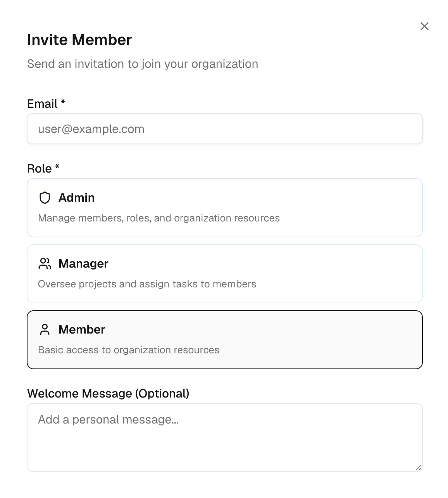Click the 'Send an invitation' subtitle text
Viewport: 448px width, 498px height.
click(x=143, y=64)
